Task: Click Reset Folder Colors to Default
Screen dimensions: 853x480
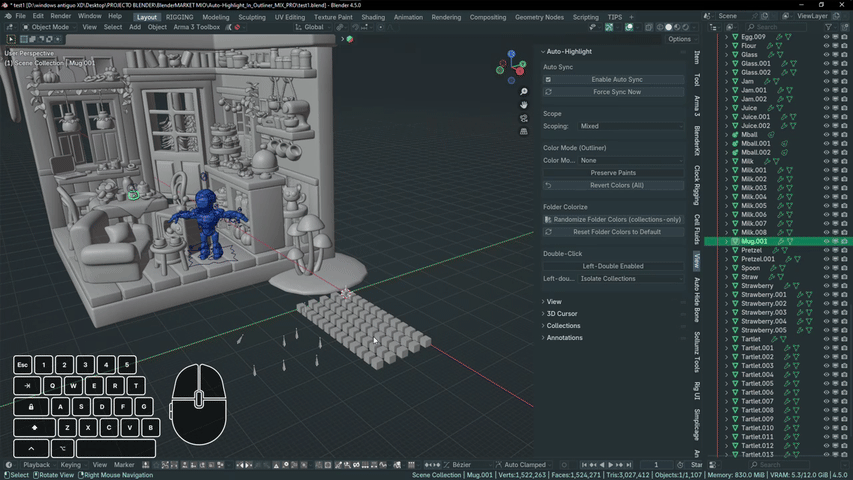Action: pyautogui.click(x=613, y=232)
